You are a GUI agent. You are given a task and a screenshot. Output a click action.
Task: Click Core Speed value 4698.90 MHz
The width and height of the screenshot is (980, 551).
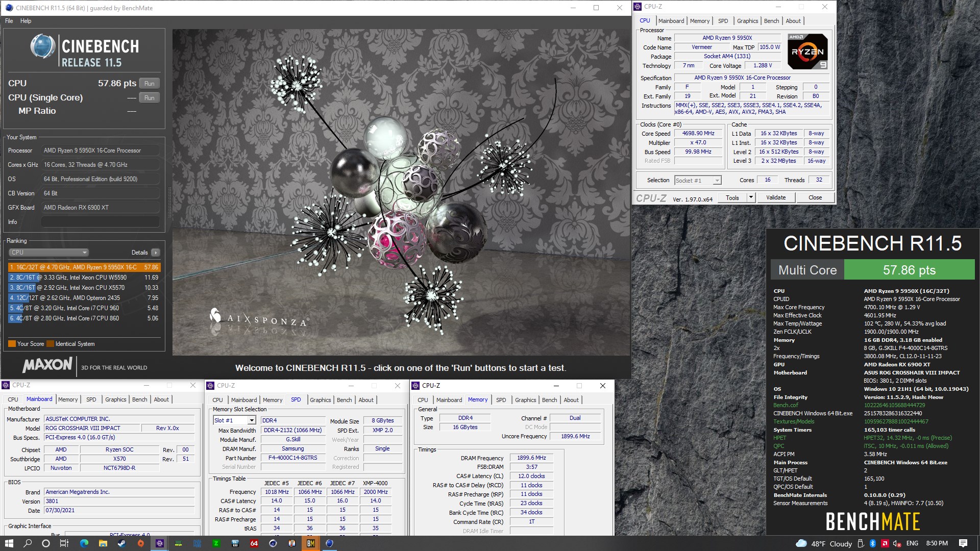point(698,134)
